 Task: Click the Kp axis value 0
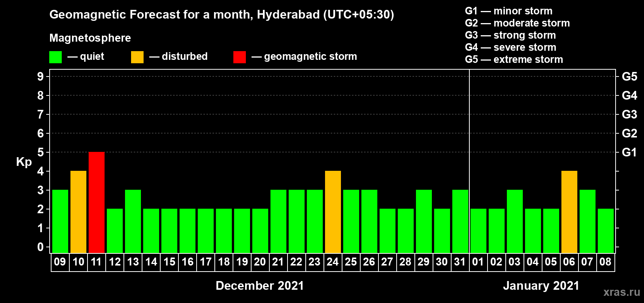click(41, 247)
